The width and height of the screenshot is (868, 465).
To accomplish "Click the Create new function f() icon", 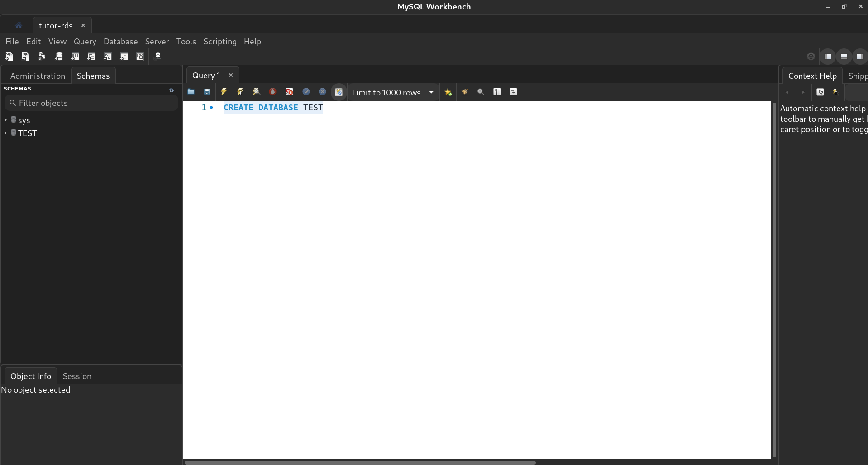I will pyautogui.click(x=124, y=57).
